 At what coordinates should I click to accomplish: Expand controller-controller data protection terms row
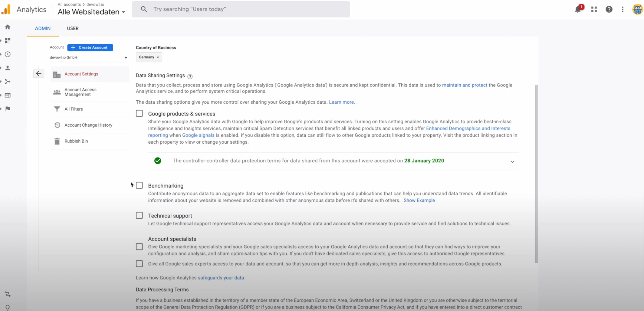pyautogui.click(x=512, y=162)
